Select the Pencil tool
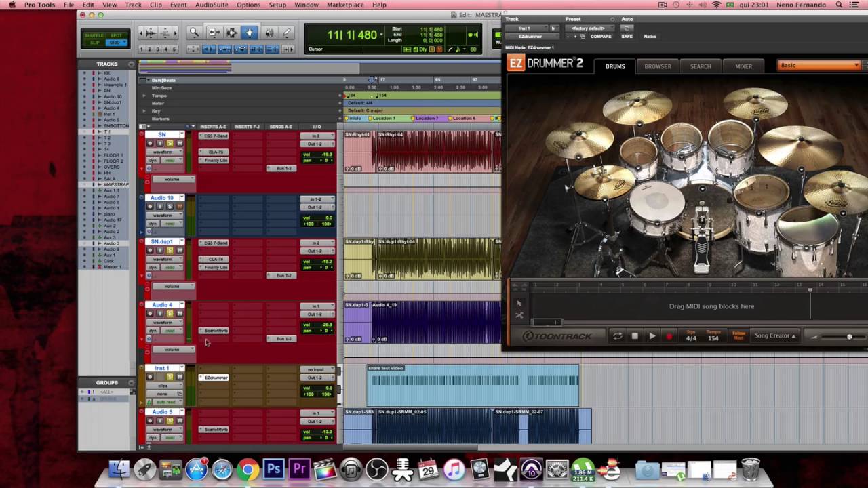 point(286,32)
